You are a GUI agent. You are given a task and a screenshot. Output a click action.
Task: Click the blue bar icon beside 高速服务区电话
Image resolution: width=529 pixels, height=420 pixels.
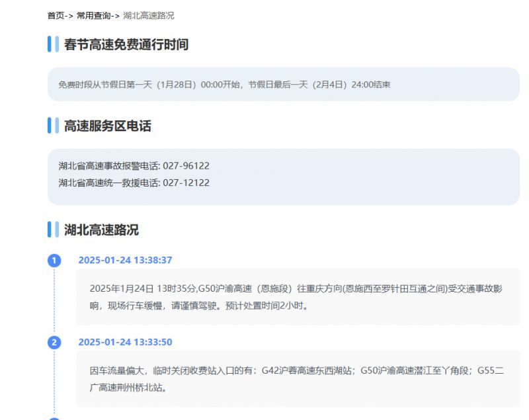(52, 125)
